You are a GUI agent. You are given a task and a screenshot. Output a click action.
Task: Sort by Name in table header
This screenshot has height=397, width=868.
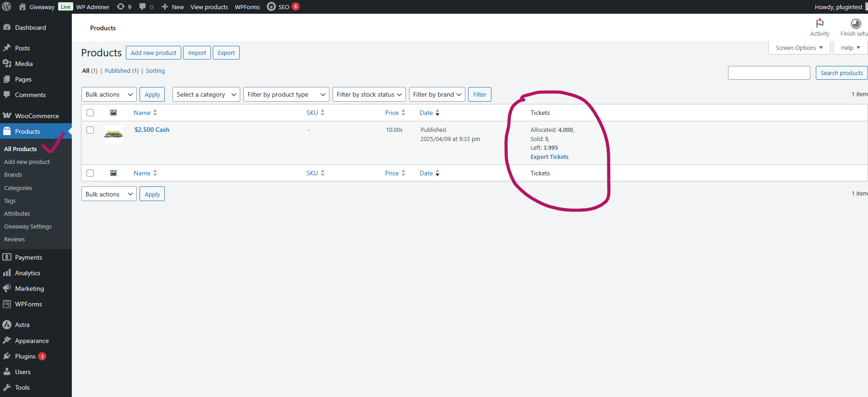(145, 113)
